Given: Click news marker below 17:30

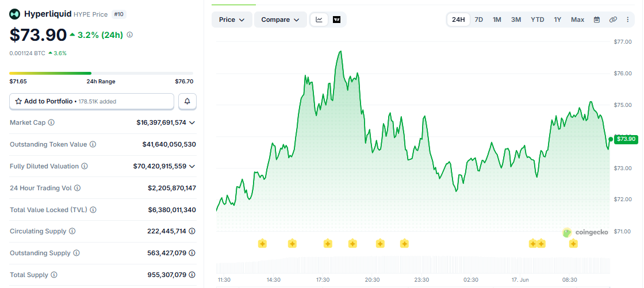Looking at the screenshot, I should pos(328,244).
